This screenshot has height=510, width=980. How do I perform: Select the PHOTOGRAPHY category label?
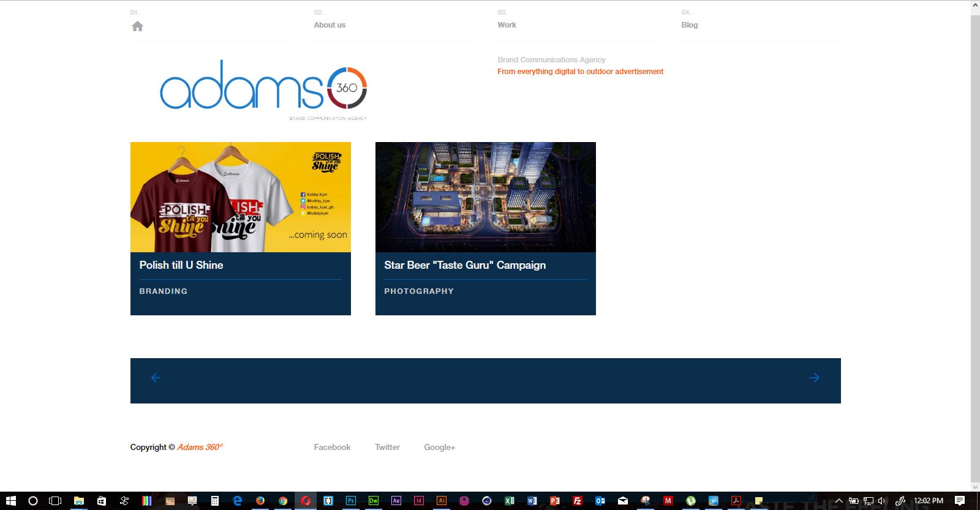(419, 291)
